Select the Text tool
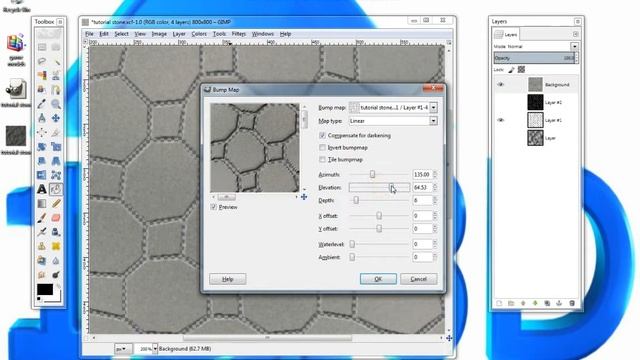 pos(42,189)
